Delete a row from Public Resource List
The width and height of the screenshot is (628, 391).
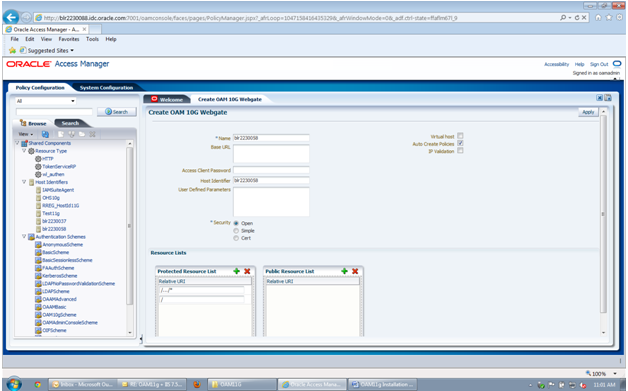[355, 271]
